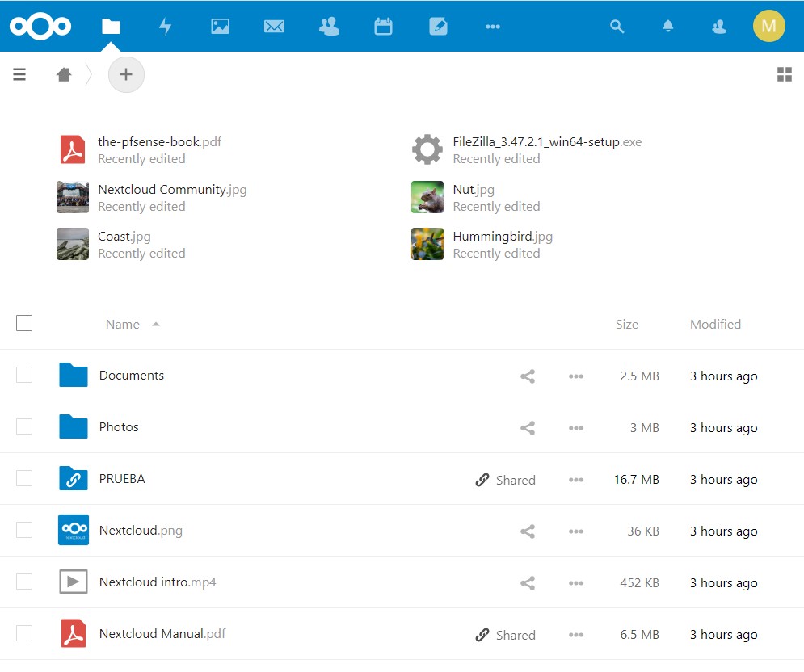Open the Photos gallery icon
The image size is (804, 672).
tap(220, 26)
